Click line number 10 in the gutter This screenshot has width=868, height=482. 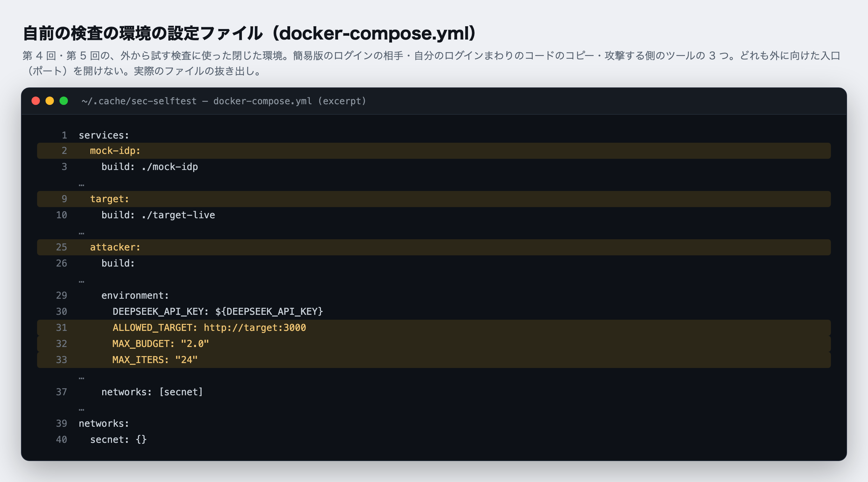(62, 215)
